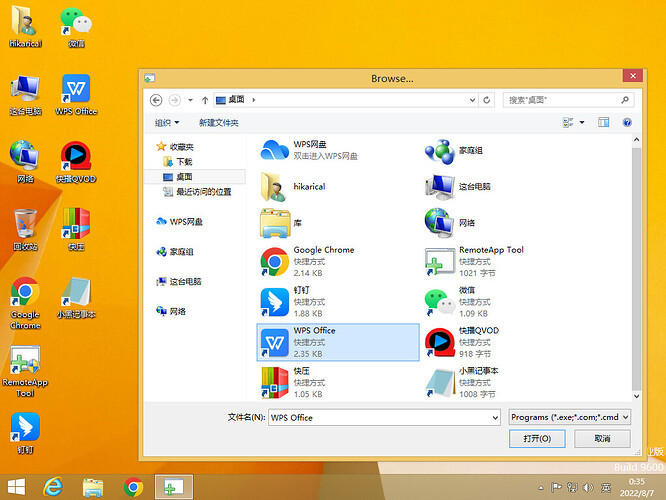This screenshot has width=666, height=500.
Task: Select 这台电脑 in the navigation pane
Action: pyautogui.click(x=186, y=281)
